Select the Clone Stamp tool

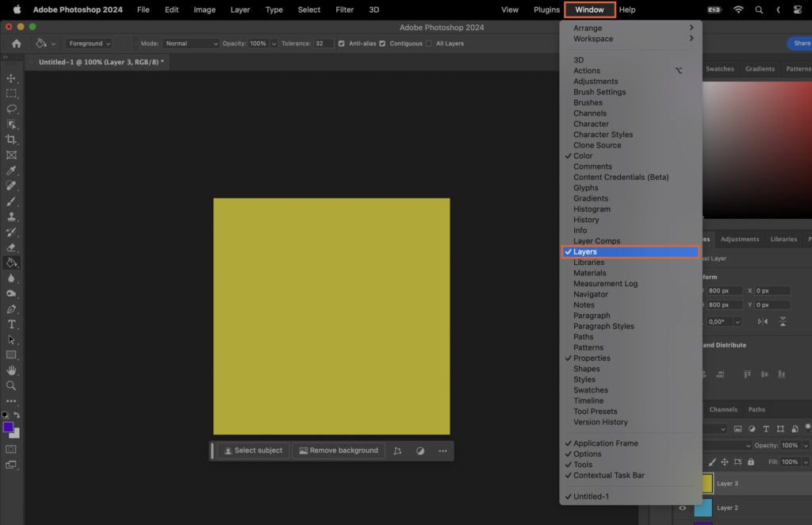pos(11,216)
